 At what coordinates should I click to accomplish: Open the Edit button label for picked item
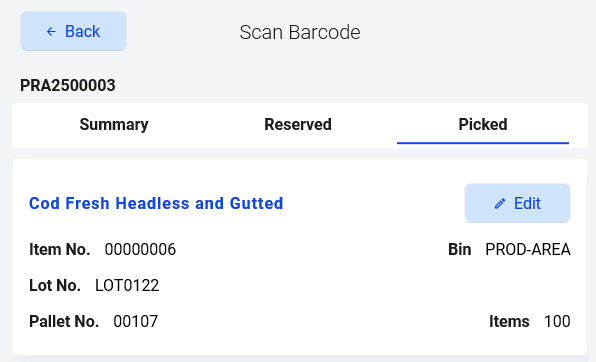(527, 203)
